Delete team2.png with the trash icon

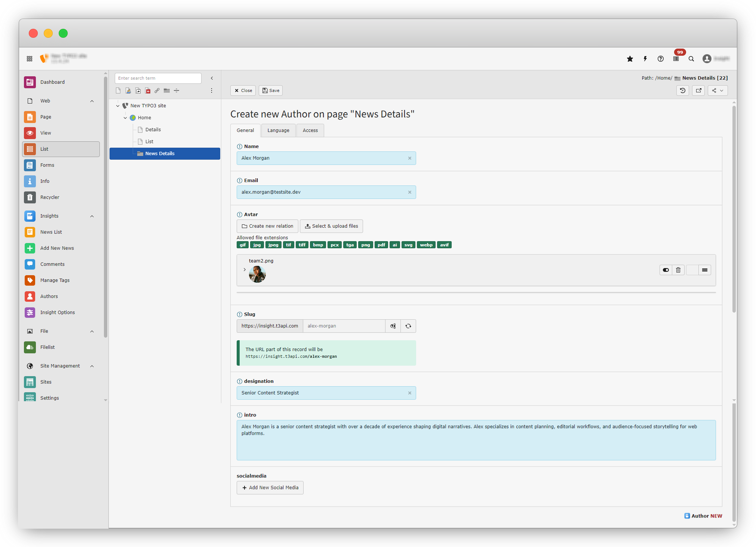click(678, 270)
